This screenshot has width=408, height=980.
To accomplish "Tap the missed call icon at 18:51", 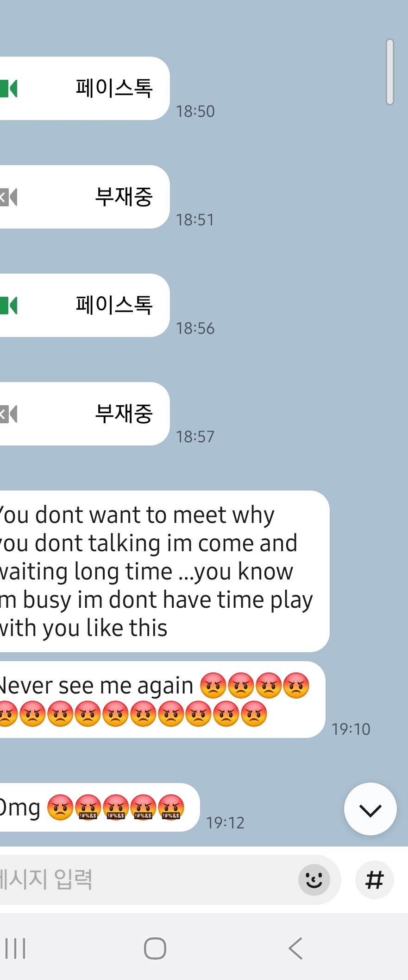I will click(8, 197).
